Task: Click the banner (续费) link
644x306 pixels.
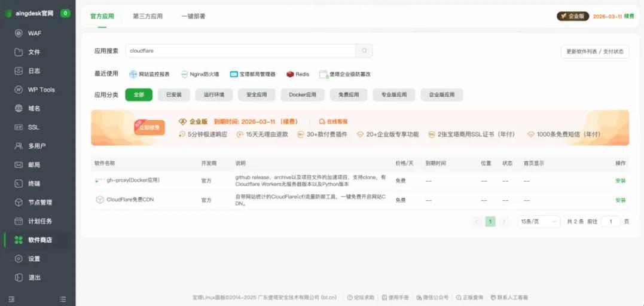Action: [289, 122]
